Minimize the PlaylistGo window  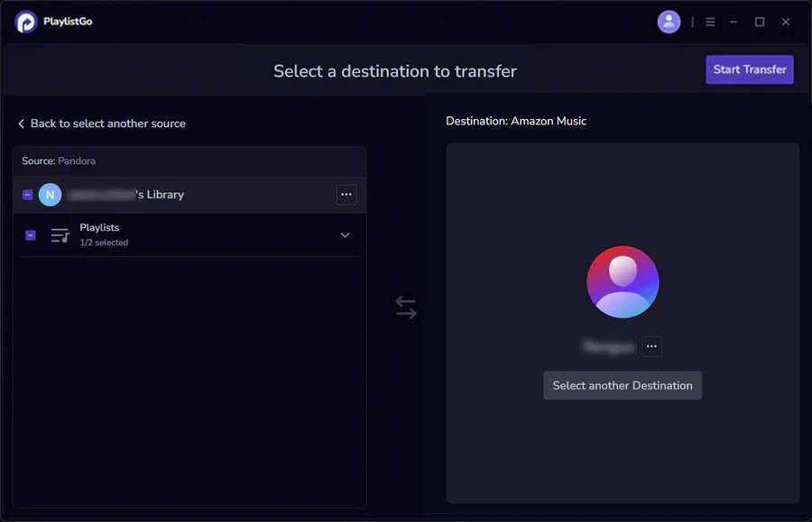[734, 22]
